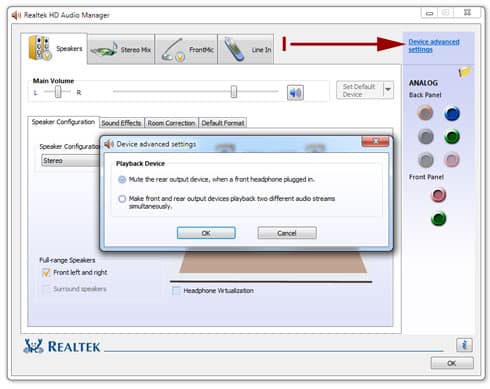Image resolution: width=490 pixels, height=389 pixels.
Task: Click the green front panel headphone jack
Action: (x=438, y=219)
